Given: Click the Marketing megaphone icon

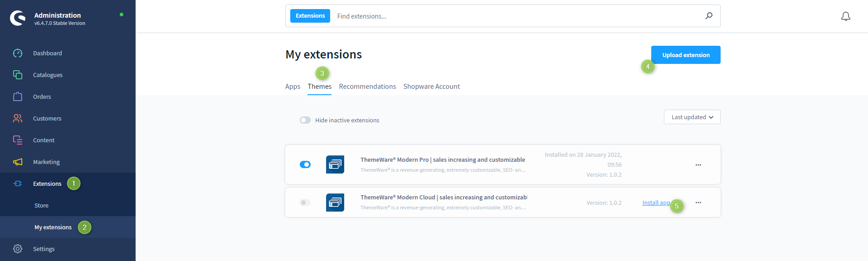Looking at the screenshot, I should (18, 162).
